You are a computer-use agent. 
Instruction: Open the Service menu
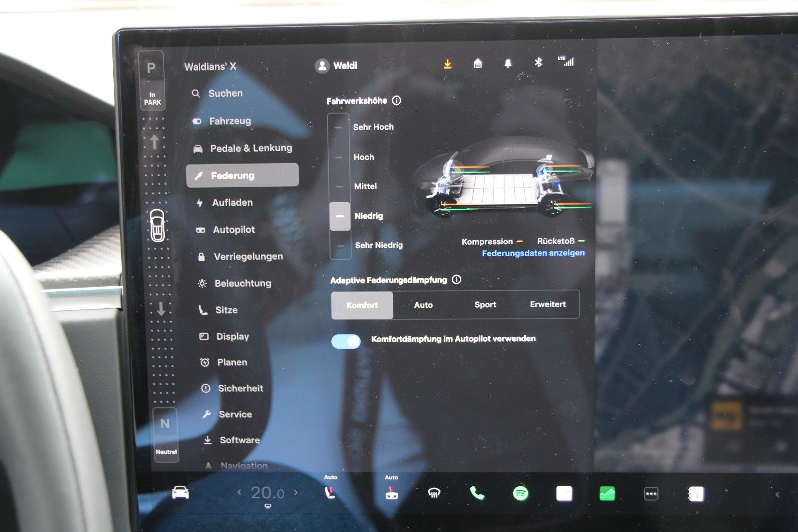tap(227, 414)
